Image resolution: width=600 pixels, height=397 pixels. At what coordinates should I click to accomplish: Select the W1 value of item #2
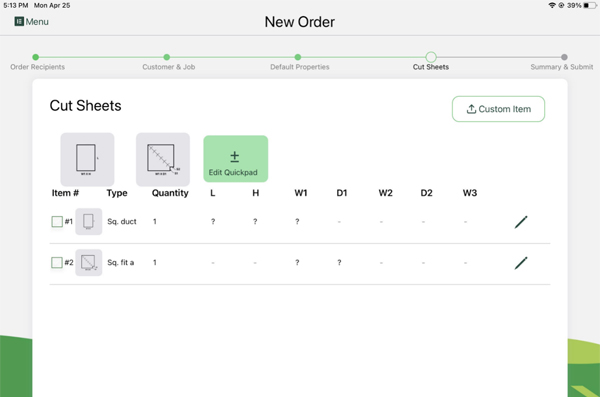(x=297, y=262)
